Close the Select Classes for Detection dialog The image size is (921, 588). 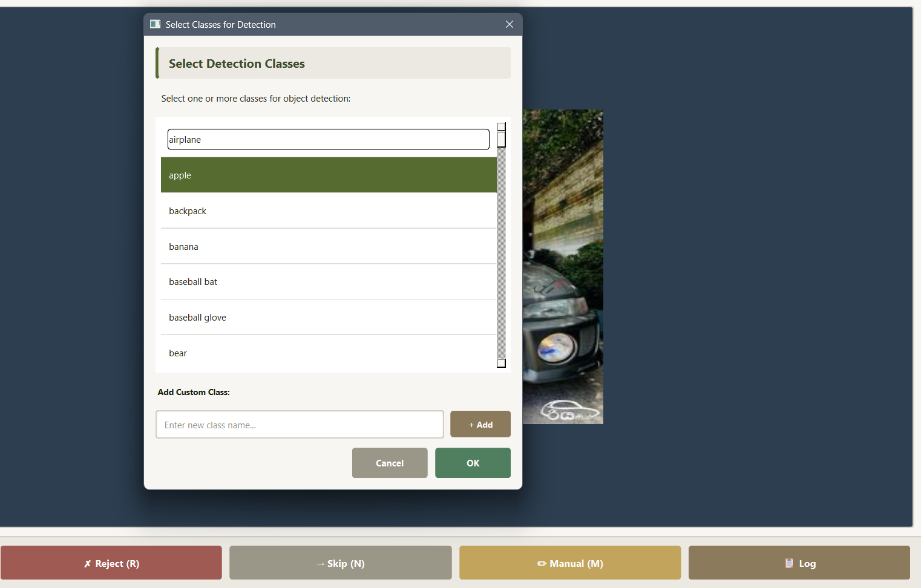coord(510,24)
